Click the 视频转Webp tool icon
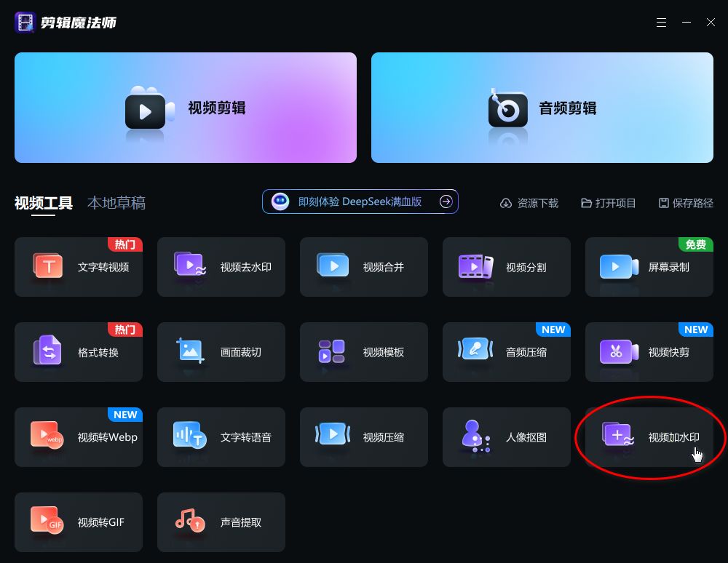The image size is (728, 563). coord(47,435)
